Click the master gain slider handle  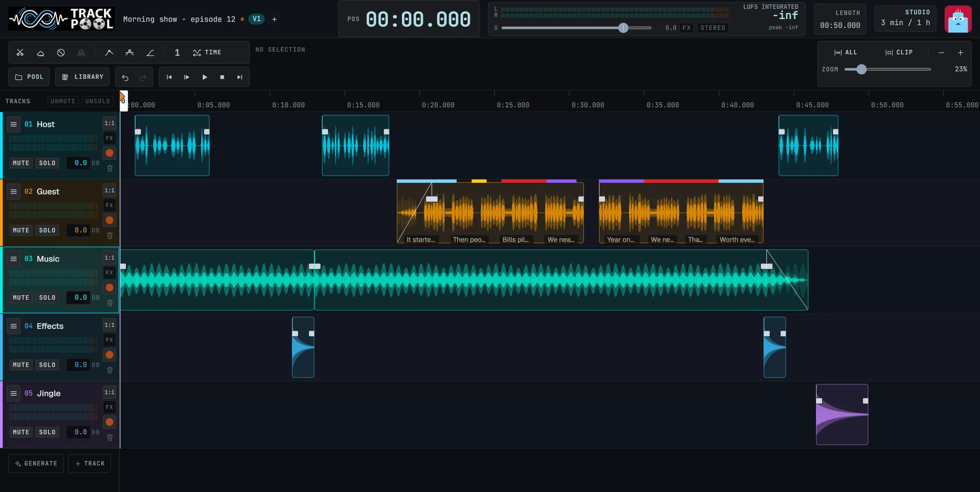point(623,28)
